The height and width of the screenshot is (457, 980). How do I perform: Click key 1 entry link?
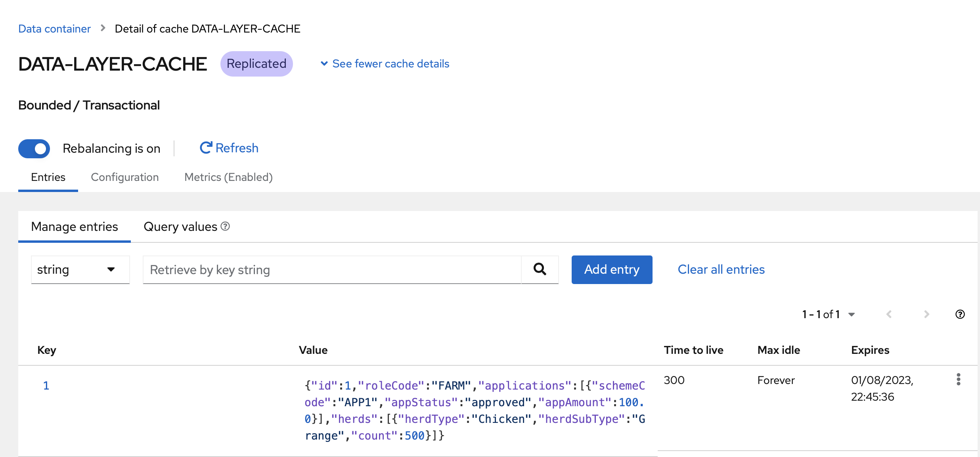pyautogui.click(x=46, y=385)
